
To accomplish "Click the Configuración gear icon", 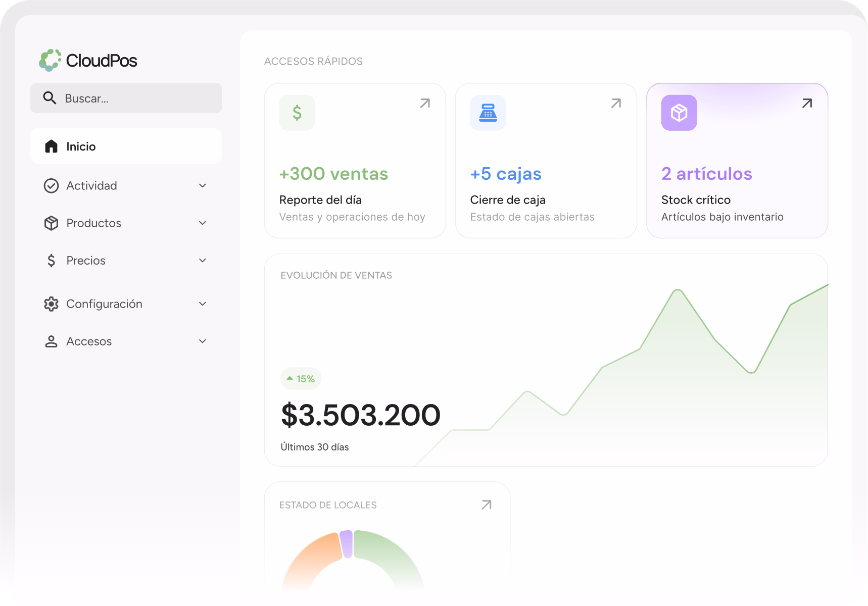I will pos(51,304).
